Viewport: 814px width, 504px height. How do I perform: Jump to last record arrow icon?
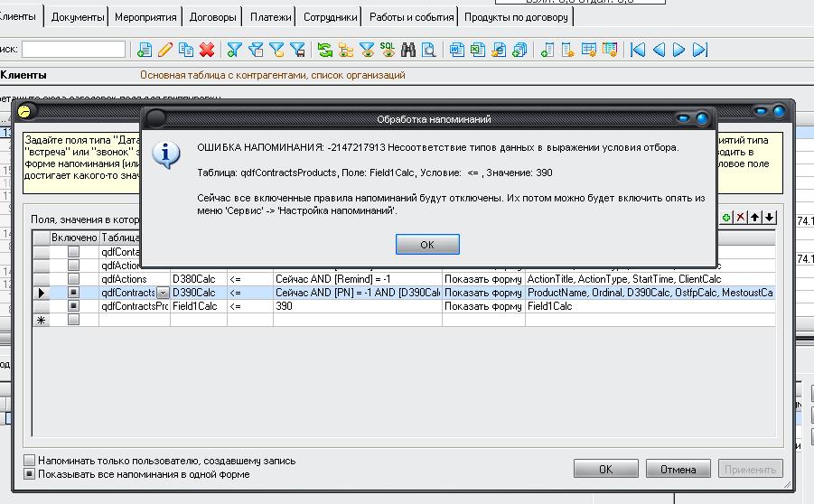[700, 50]
